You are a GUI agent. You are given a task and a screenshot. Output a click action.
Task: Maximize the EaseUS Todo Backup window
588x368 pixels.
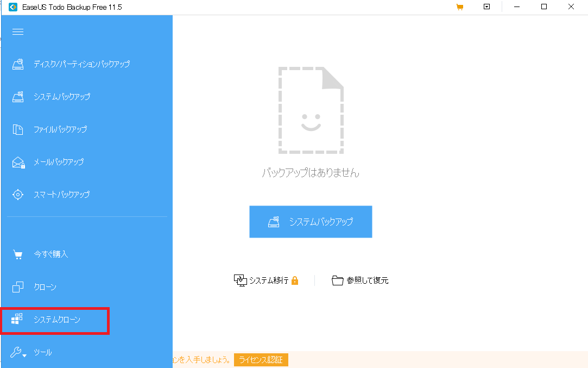click(x=544, y=7)
